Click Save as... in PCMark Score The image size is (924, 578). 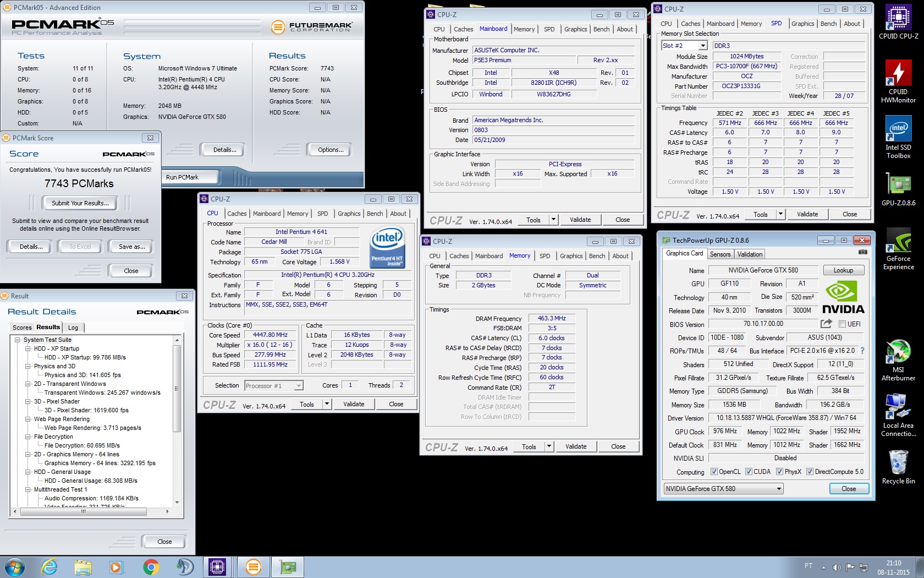pos(131,247)
